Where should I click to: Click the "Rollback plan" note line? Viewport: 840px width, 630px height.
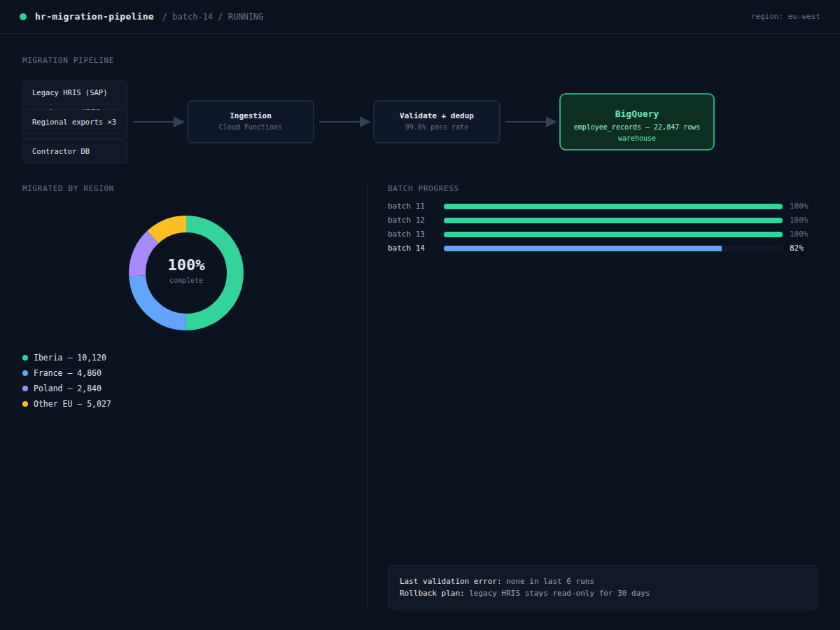point(525,594)
